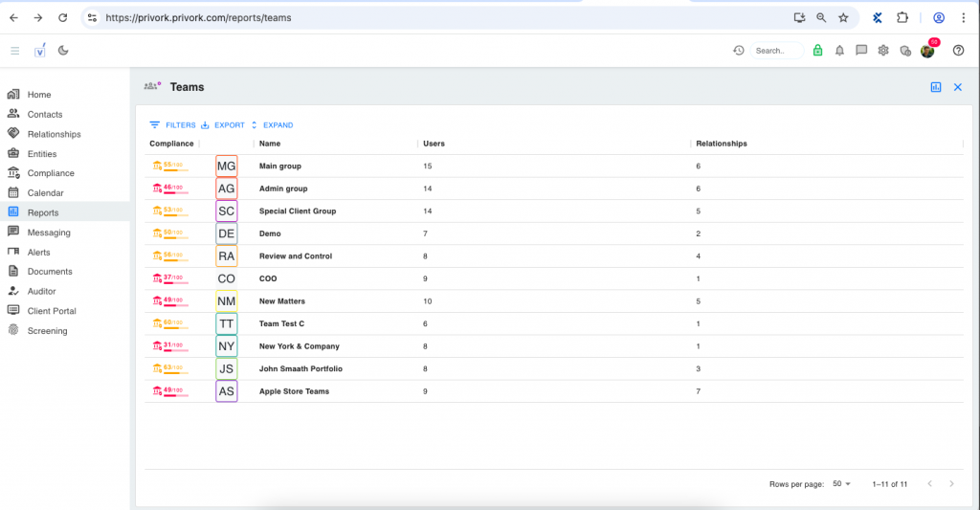Toggle dark mode with moon icon

63,51
